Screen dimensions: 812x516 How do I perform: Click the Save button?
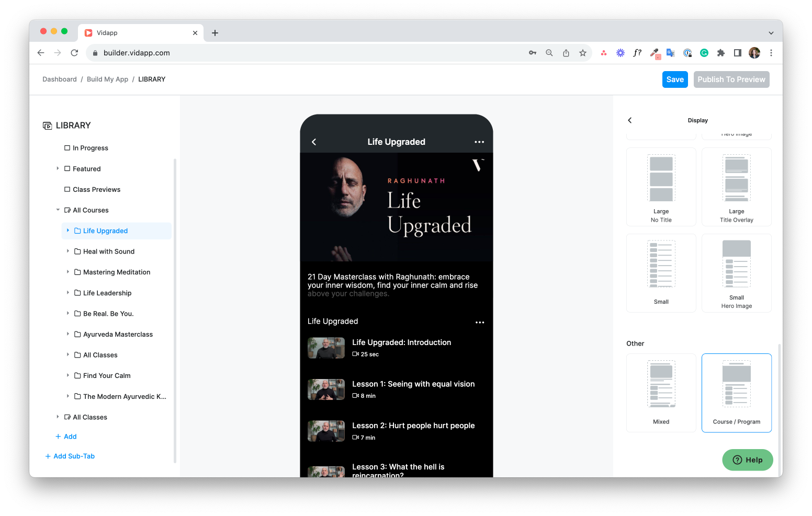674,79
